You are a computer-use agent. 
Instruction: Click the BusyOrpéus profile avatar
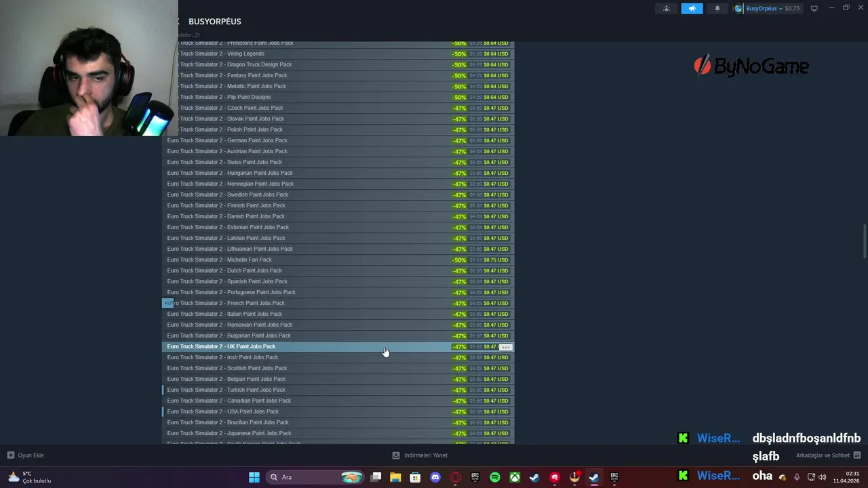(738, 9)
